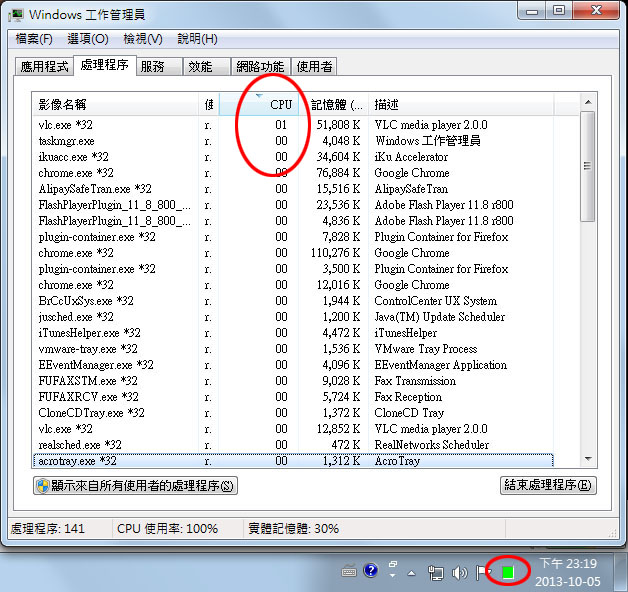Click the 結束處理程序(E) button
Screen dimensions: 628x592
point(548,485)
